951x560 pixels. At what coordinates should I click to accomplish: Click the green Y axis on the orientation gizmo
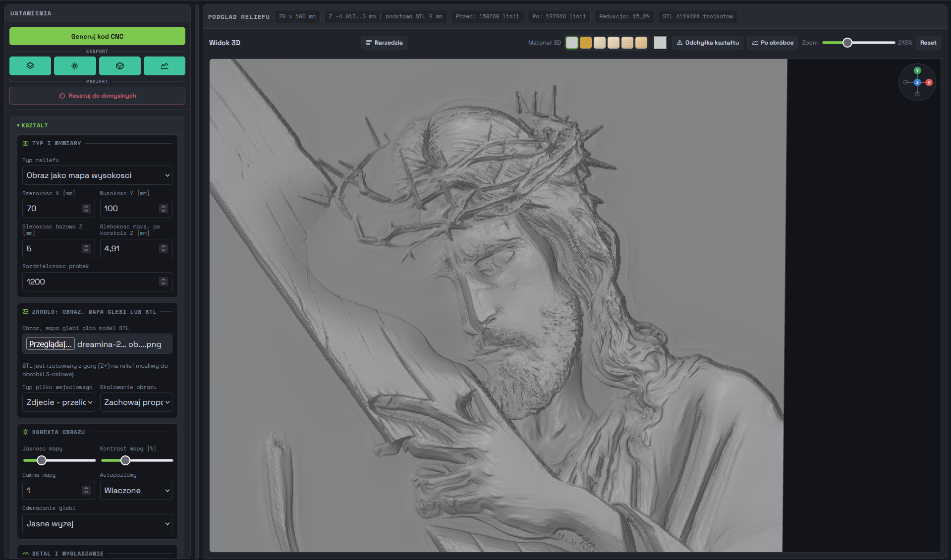click(x=917, y=71)
